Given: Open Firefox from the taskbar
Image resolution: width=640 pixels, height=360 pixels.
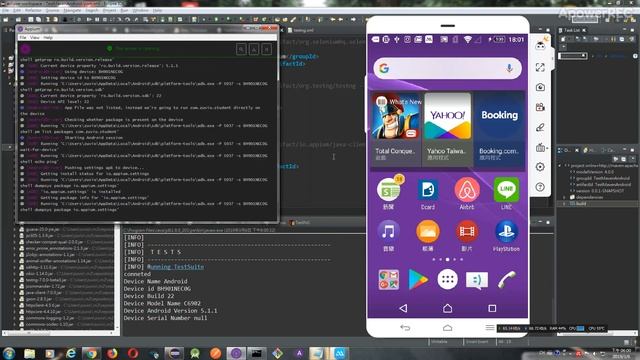Looking at the screenshot, I should (112, 353).
